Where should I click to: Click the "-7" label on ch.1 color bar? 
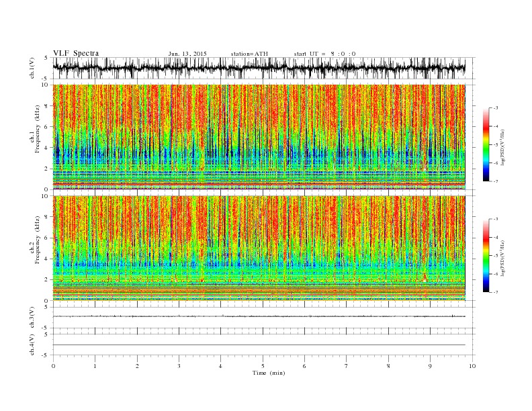pyautogui.click(x=496, y=181)
